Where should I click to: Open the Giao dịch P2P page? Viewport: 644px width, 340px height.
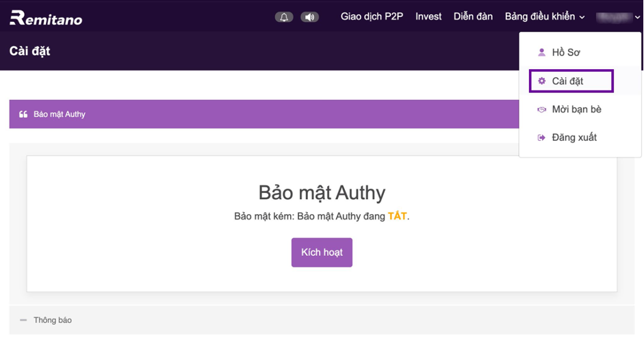pos(372,16)
